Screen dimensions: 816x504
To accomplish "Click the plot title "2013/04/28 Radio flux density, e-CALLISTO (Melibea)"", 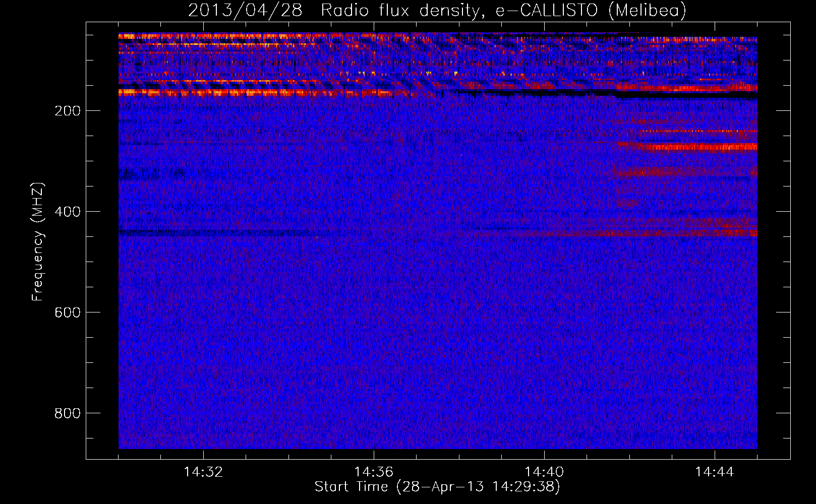I will (x=437, y=10).
